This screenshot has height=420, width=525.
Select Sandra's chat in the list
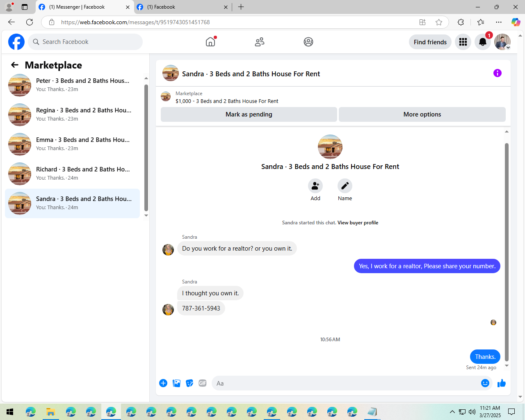coord(73,203)
